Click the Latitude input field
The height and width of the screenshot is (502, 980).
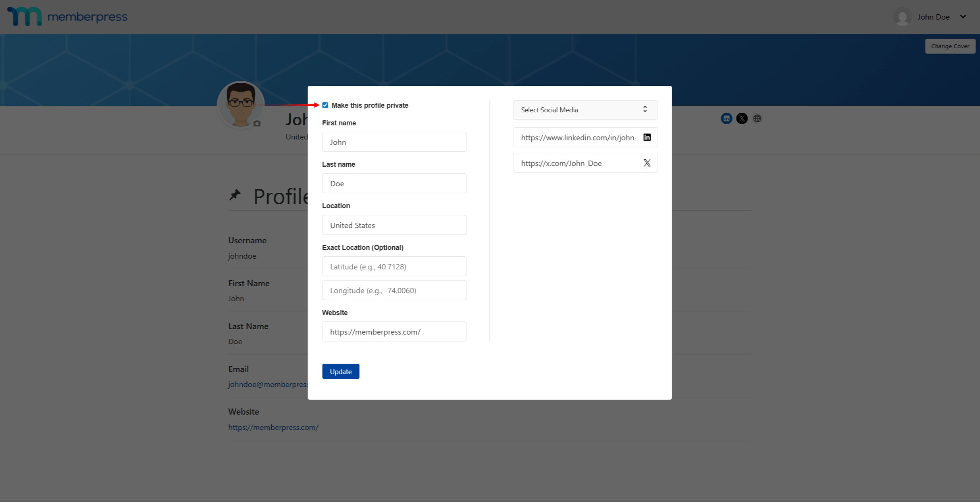[394, 266]
